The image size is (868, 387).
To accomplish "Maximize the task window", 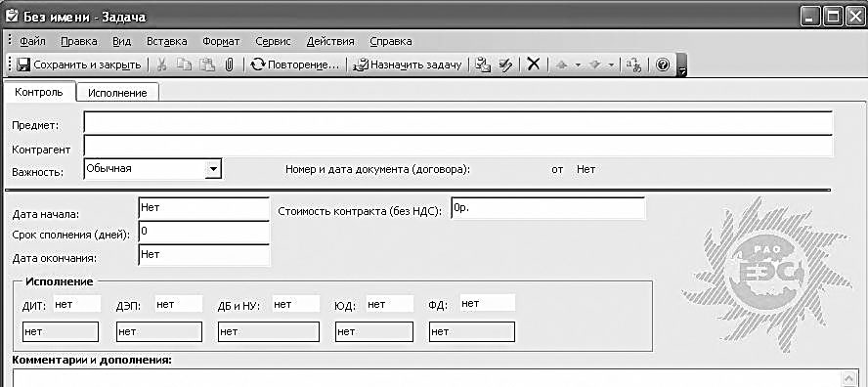I will coord(832,17).
